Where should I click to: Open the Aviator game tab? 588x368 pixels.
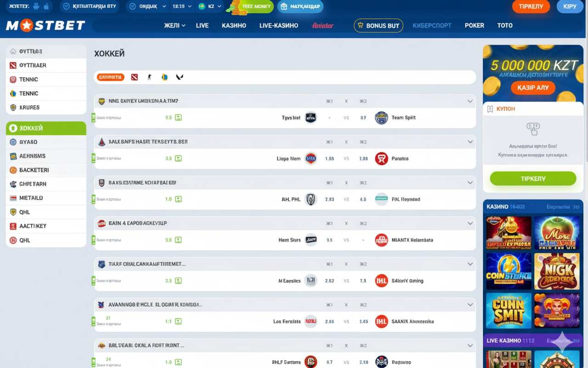click(x=323, y=26)
